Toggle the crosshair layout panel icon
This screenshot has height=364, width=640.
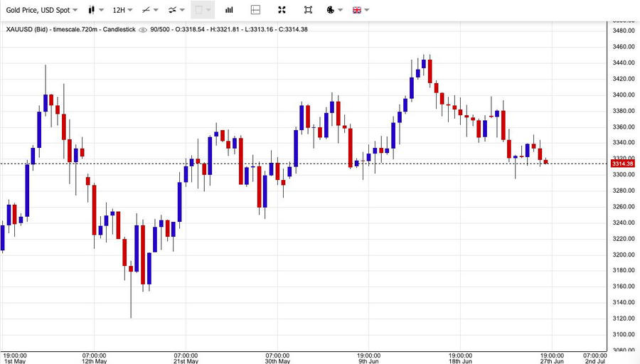pos(256,10)
